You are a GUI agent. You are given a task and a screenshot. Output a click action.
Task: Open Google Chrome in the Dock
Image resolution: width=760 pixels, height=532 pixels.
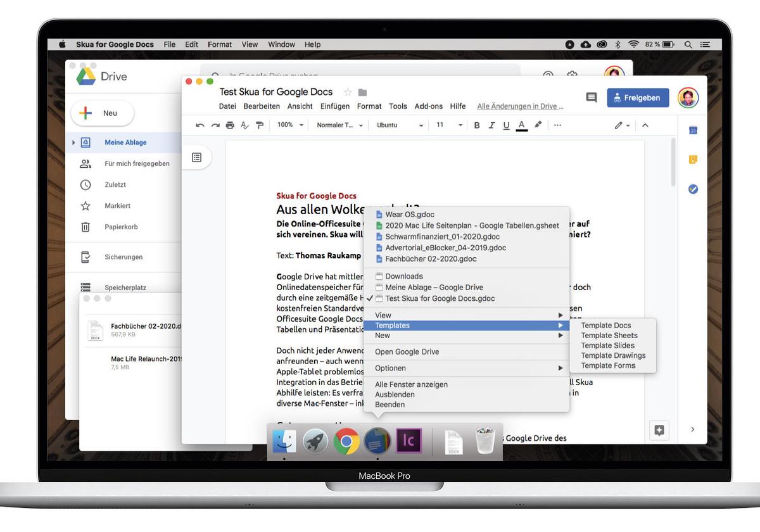click(x=346, y=442)
